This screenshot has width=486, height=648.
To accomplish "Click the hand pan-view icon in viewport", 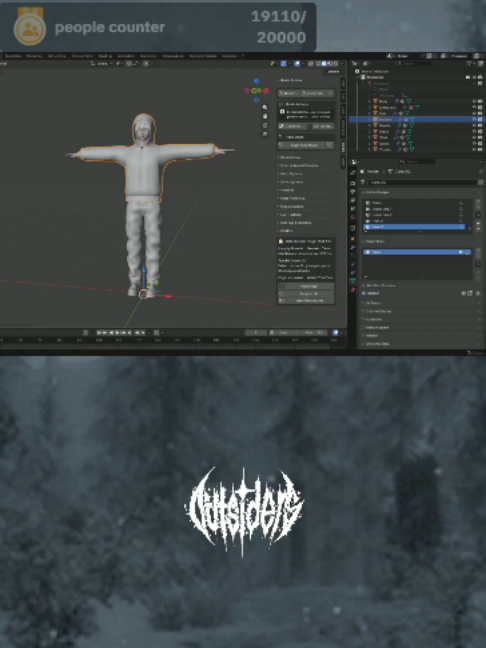I will (265, 116).
